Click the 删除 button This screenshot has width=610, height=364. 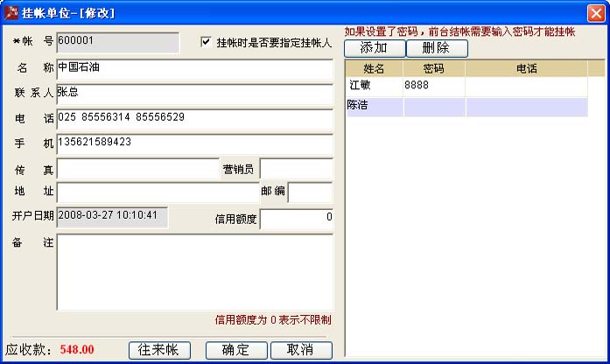pos(437,48)
